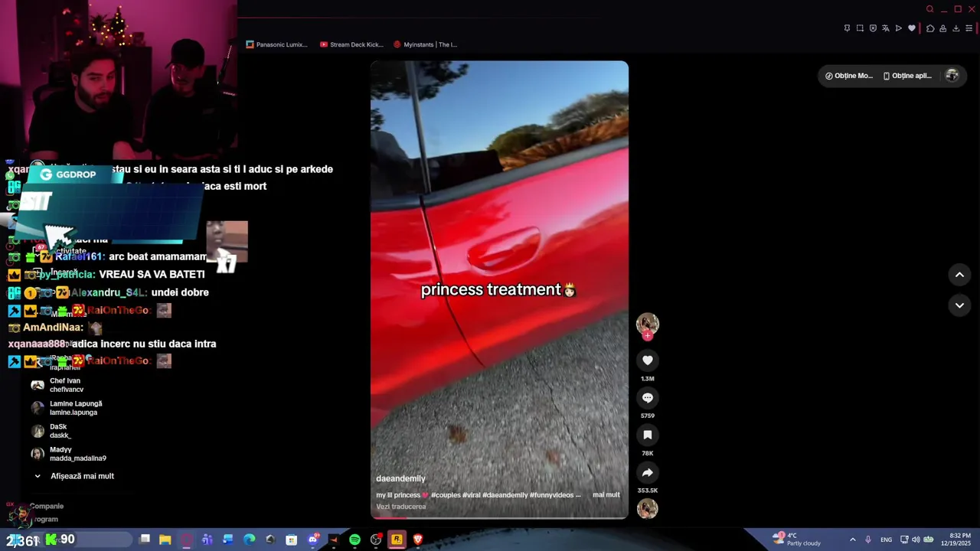This screenshot has width=980, height=551.
Task: Click the video progress bar at the bottom
Action: [x=499, y=517]
